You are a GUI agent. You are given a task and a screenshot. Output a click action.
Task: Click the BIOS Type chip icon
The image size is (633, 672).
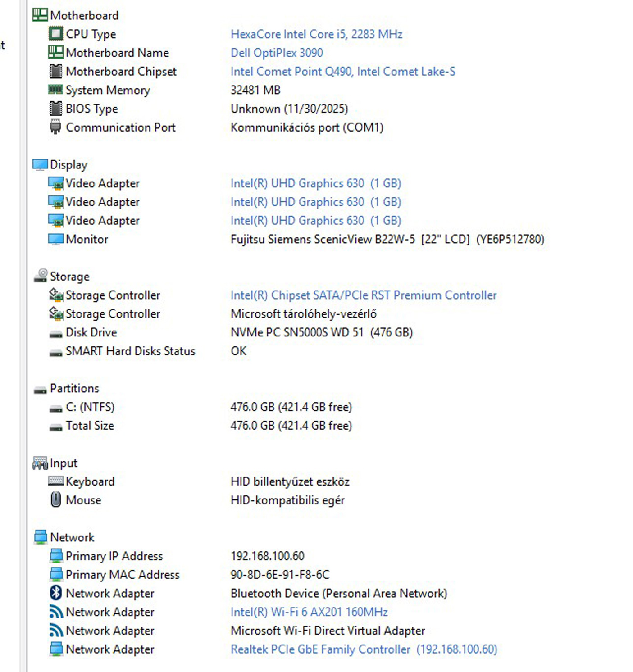point(56,109)
